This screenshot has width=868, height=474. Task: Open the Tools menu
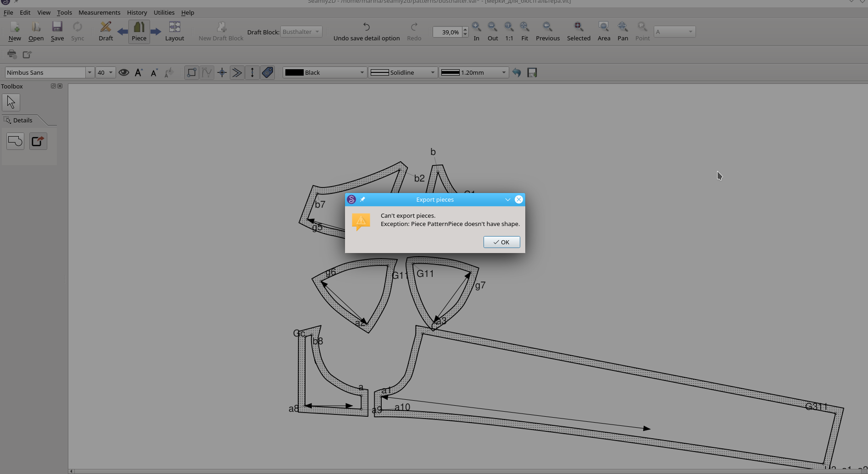pyautogui.click(x=64, y=12)
